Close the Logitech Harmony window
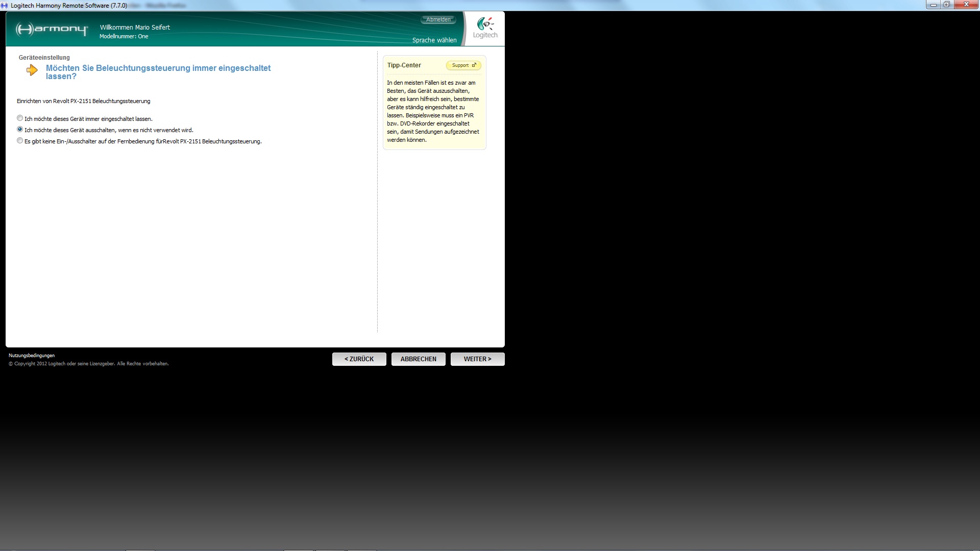 pyautogui.click(x=966, y=5)
